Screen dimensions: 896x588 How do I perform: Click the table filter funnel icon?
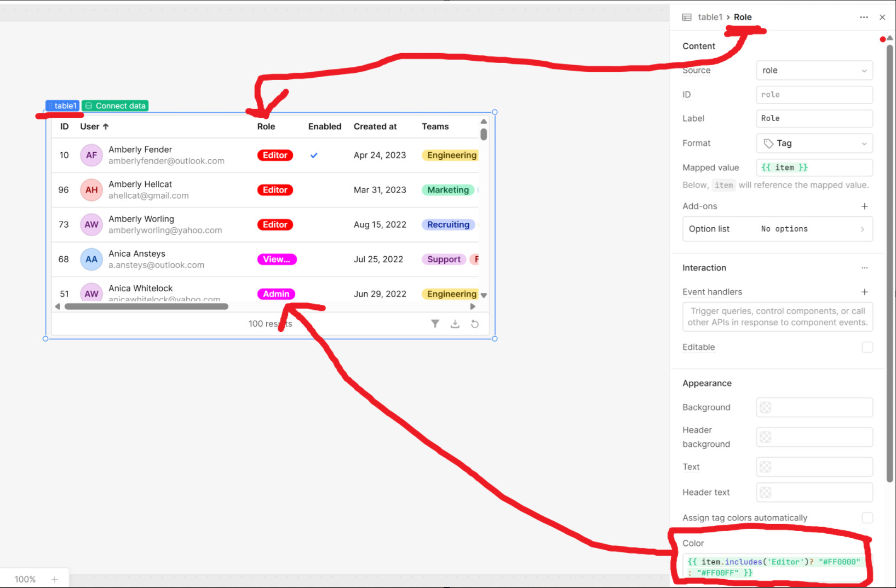(435, 324)
